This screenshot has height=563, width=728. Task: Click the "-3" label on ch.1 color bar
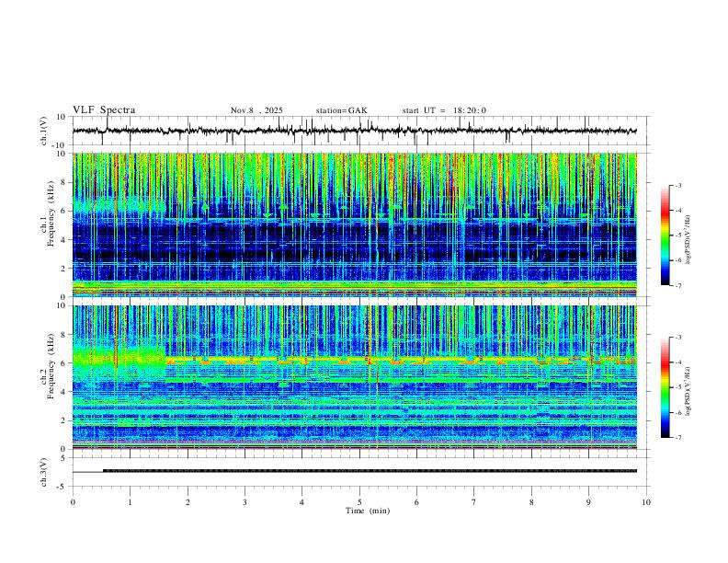coord(677,185)
